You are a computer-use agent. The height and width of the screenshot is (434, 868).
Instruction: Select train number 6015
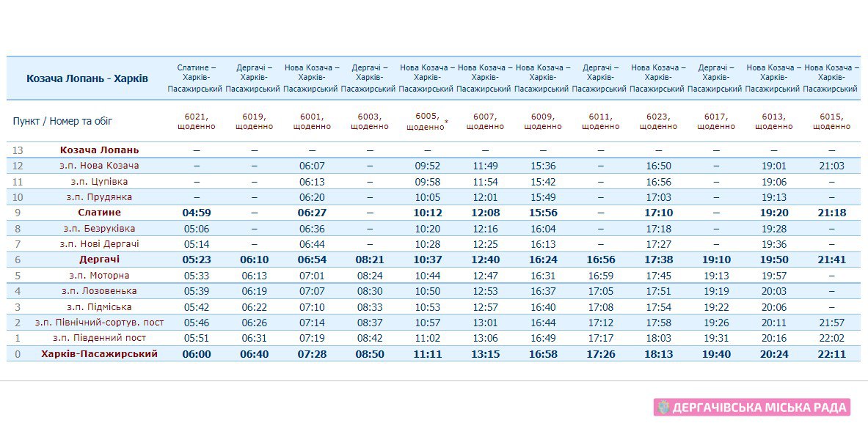coord(831,117)
